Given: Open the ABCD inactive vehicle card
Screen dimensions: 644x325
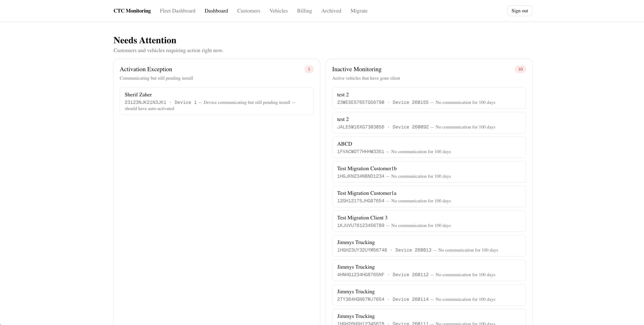Looking at the screenshot, I should click(429, 147).
